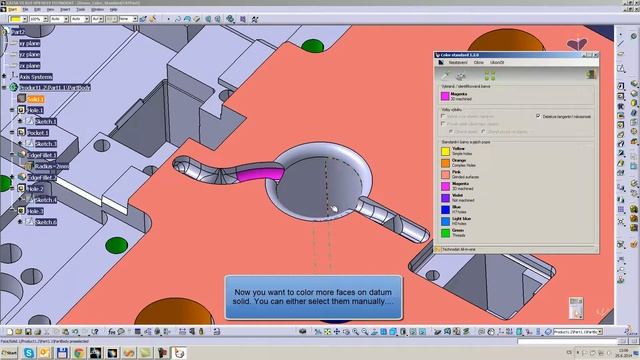
Task: Select the second radio button under Volby výběru
Action: coord(483,131)
